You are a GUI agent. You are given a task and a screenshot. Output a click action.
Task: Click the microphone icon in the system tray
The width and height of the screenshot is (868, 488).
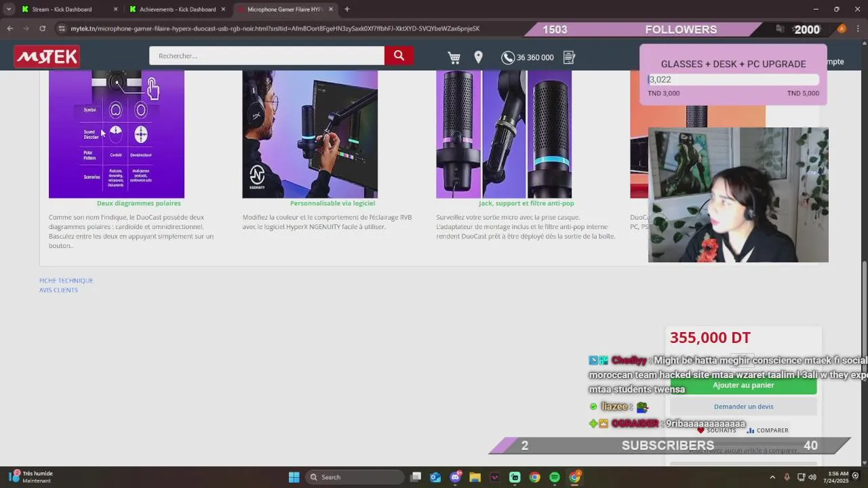pyautogui.click(x=787, y=477)
